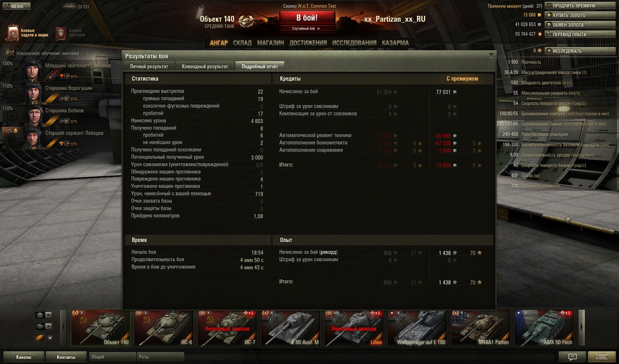Open the ДОСТИЖЕНИЯ section

pos(308,43)
